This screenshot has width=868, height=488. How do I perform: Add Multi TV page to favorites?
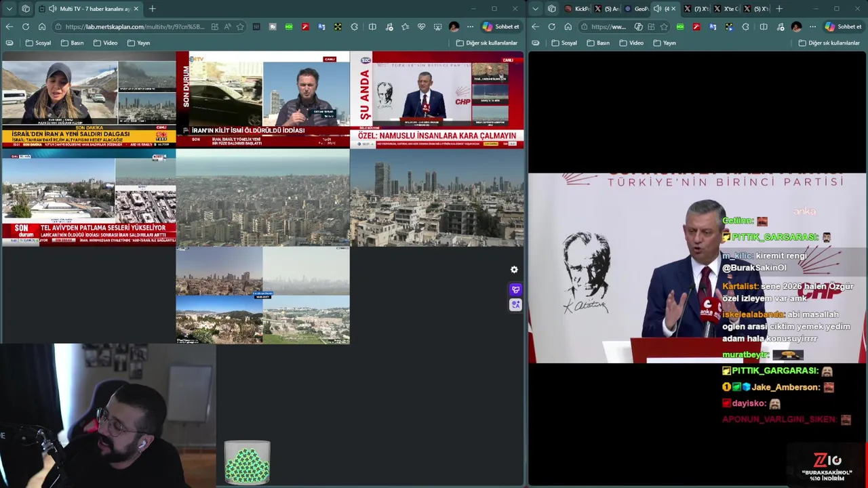[240, 26]
